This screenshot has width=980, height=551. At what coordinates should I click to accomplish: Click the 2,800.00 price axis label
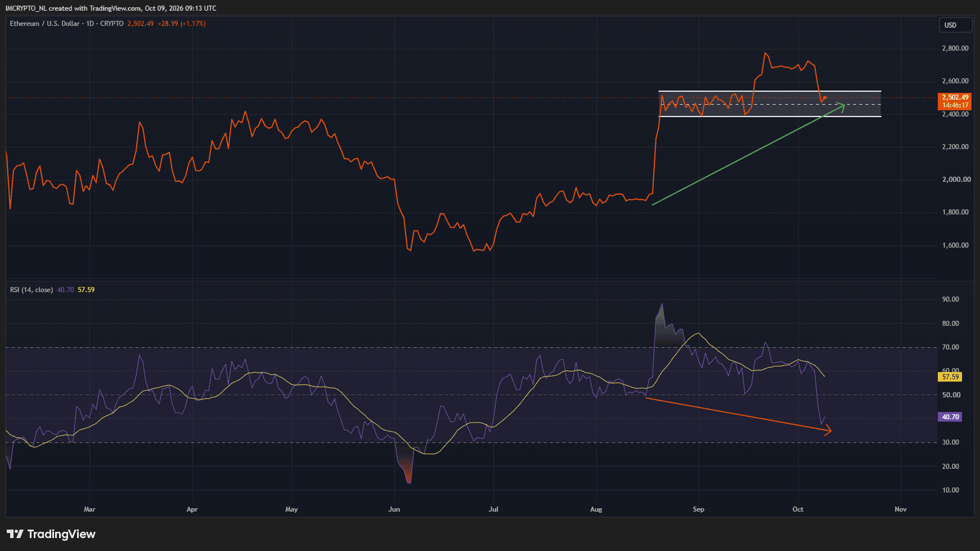pyautogui.click(x=955, y=48)
